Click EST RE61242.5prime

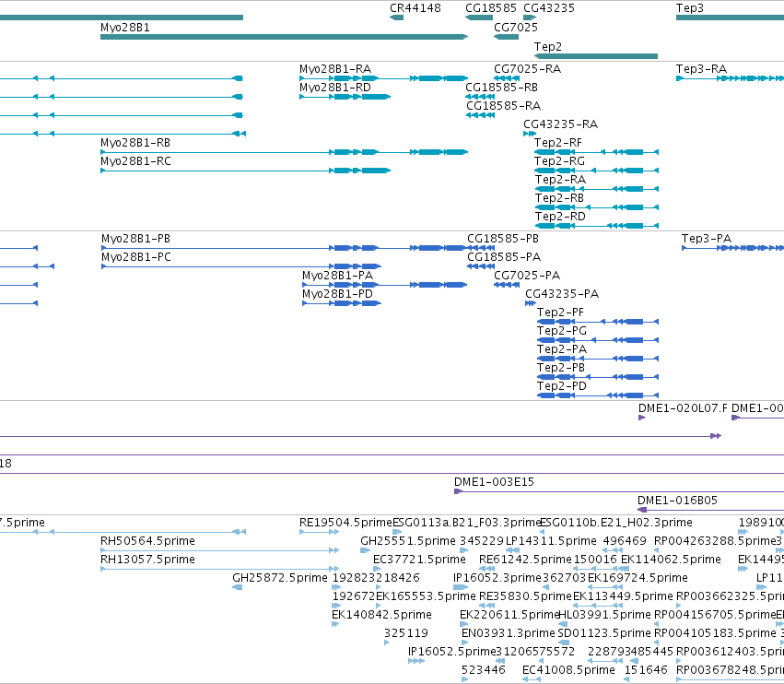(486, 569)
